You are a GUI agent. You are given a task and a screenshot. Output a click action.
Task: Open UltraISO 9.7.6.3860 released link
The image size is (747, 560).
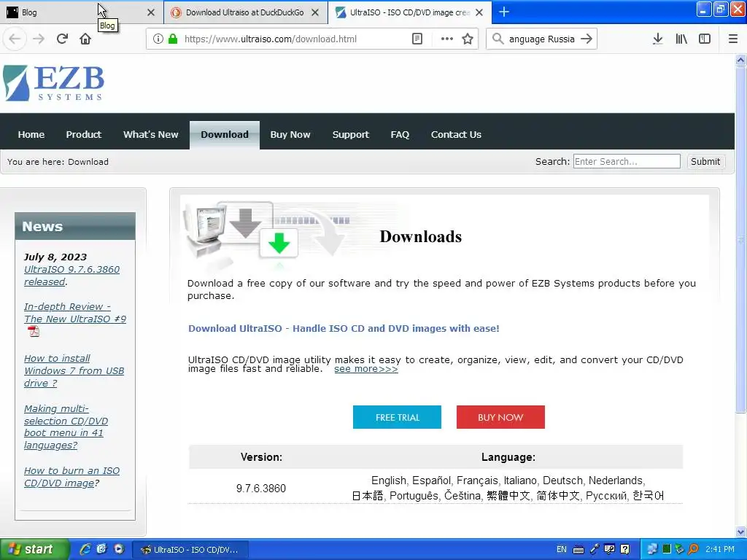click(71, 276)
